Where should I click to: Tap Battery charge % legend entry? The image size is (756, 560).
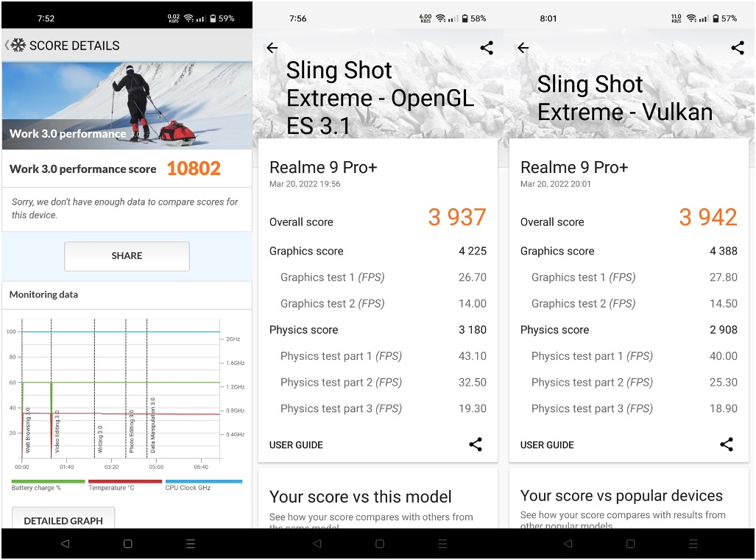[48, 484]
